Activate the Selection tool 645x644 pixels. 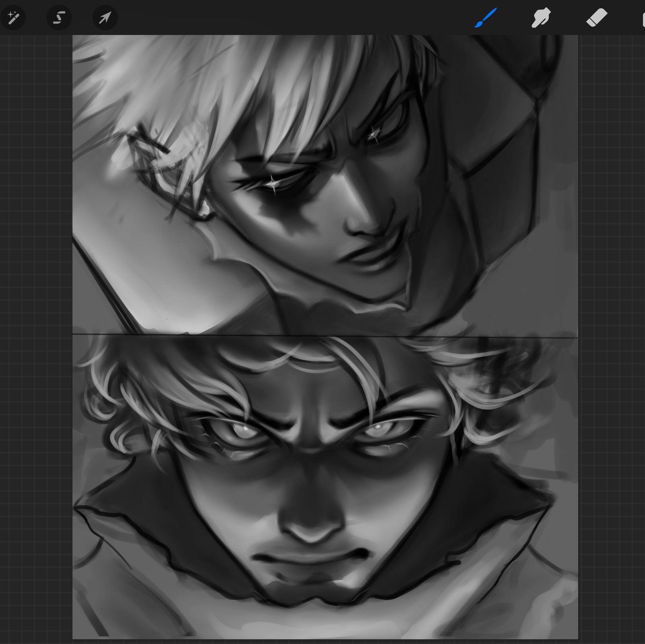pyautogui.click(x=59, y=17)
